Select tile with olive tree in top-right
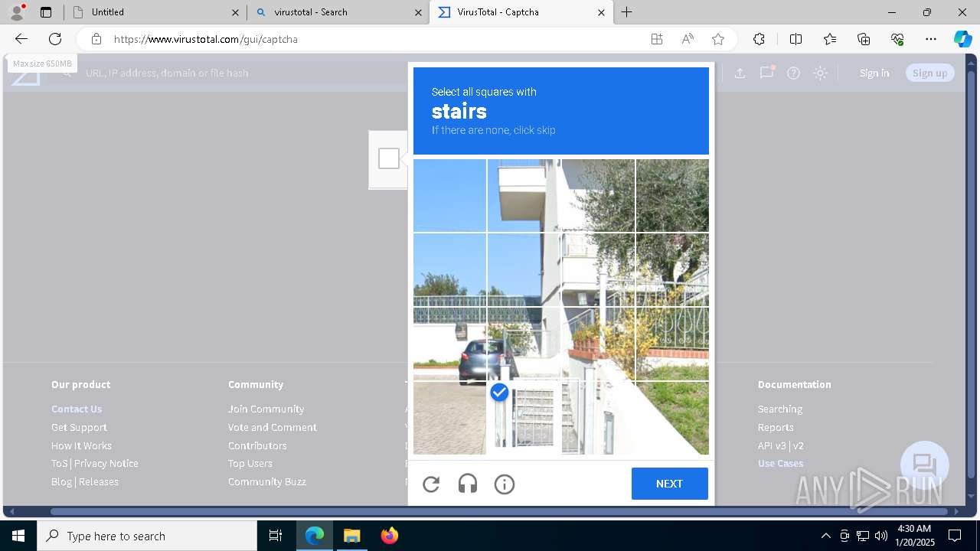Viewport: 980px width, 551px height. [672, 195]
